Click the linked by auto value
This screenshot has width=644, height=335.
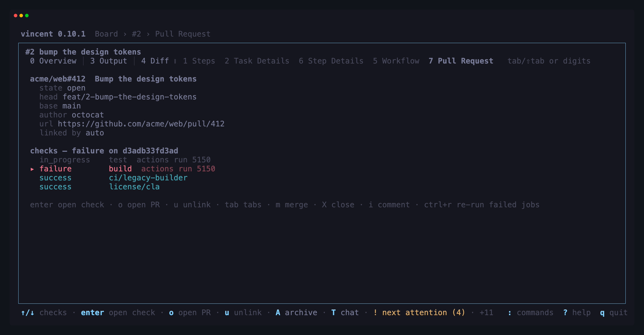pyautogui.click(x=95, y=133)
